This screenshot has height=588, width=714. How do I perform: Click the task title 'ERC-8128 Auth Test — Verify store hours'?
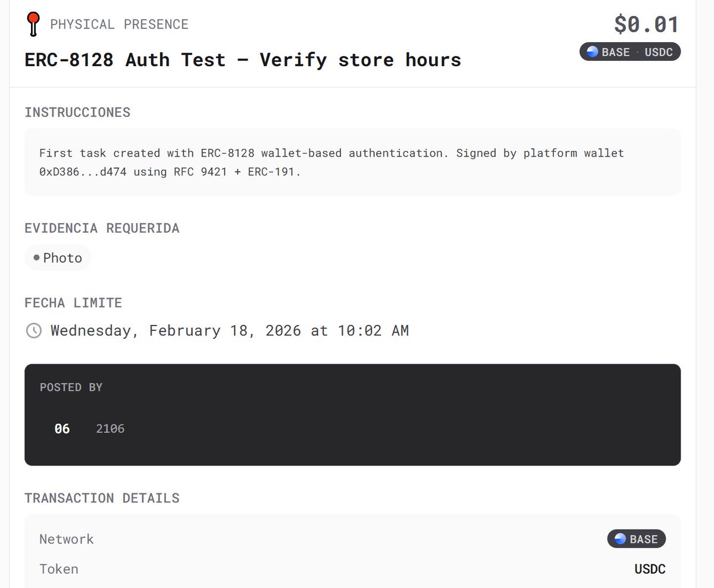pyautogui.click(x=243, y=60)
